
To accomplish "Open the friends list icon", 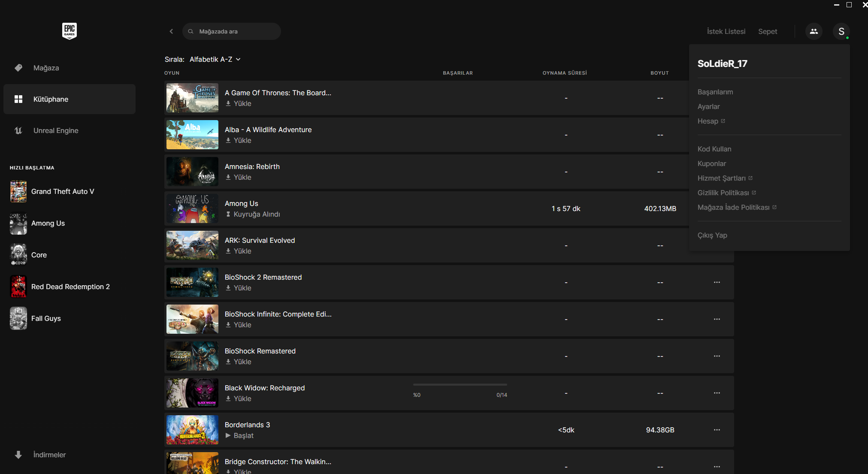I will [x=814, y=31].
